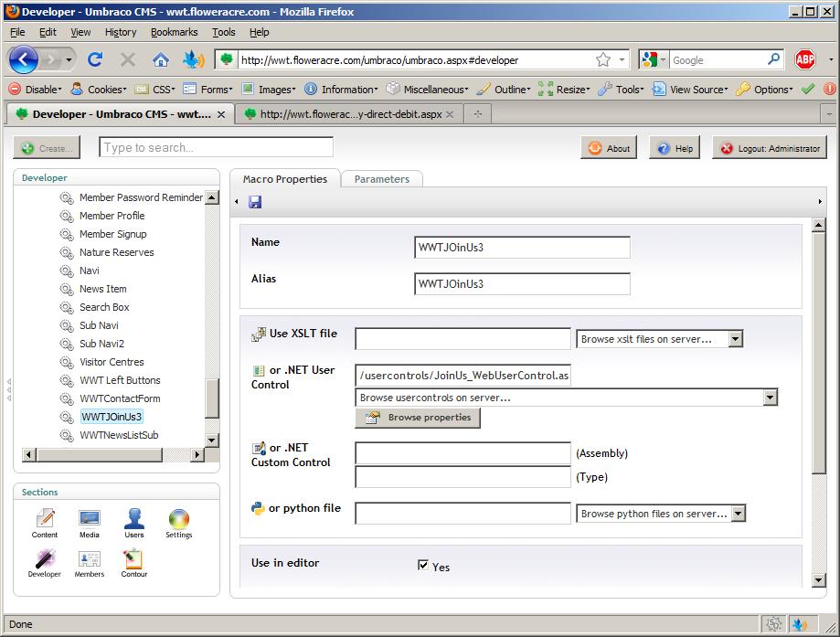Select the Macro Properties tab

285,179
